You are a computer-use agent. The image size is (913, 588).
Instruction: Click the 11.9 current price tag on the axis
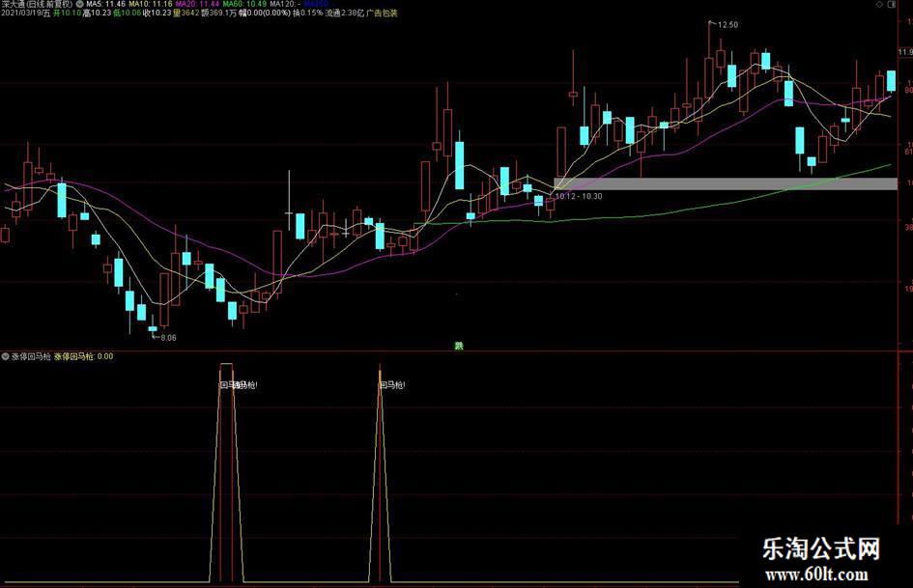tap(905, 52)
